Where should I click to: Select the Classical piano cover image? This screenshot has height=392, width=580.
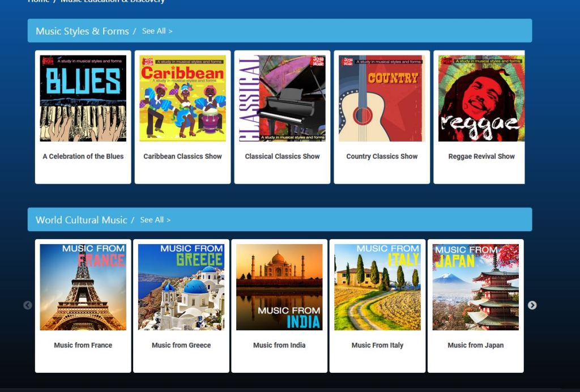[x=282, y=98]
